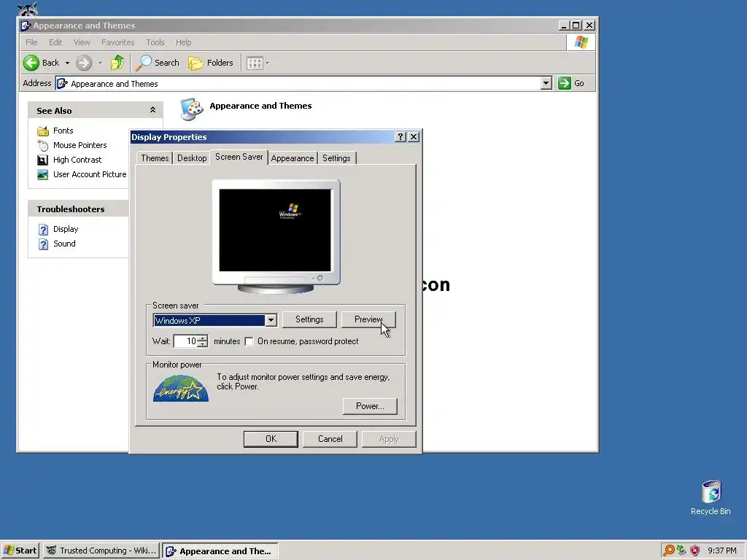Switch to the Desktop tab
Viewport: 747px width, 560px height.
(192, 158)
